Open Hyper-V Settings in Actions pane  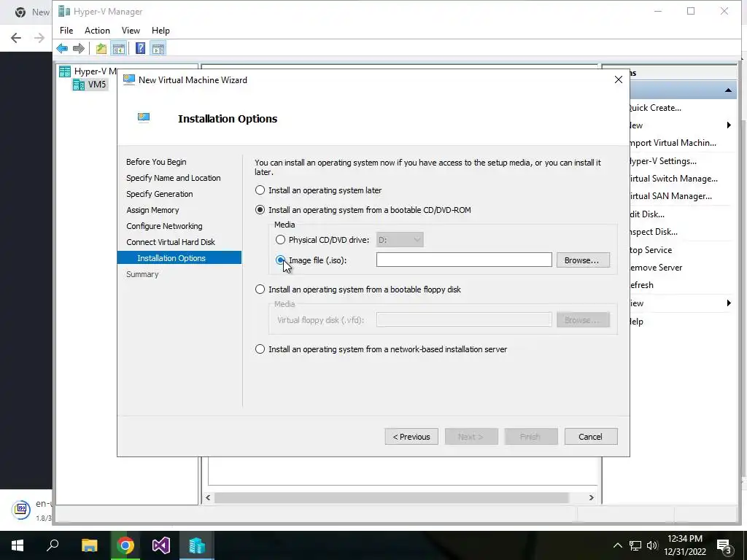click(663, 161)
